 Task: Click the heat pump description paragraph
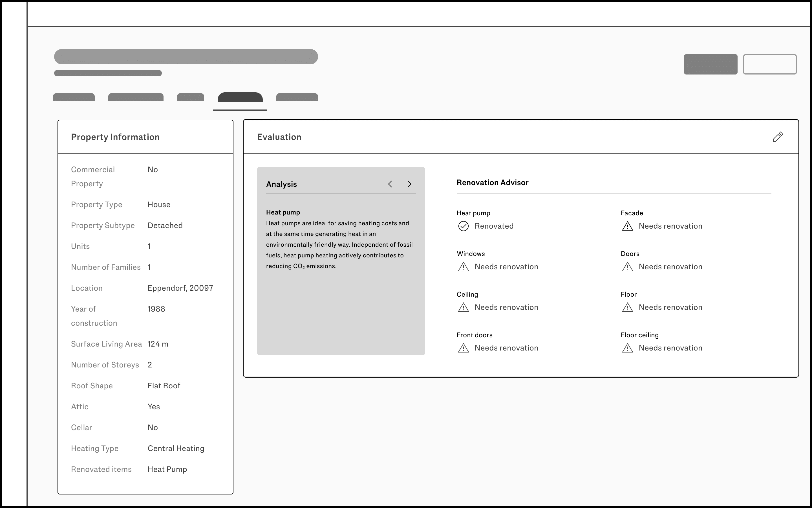(x=339, y=245)
